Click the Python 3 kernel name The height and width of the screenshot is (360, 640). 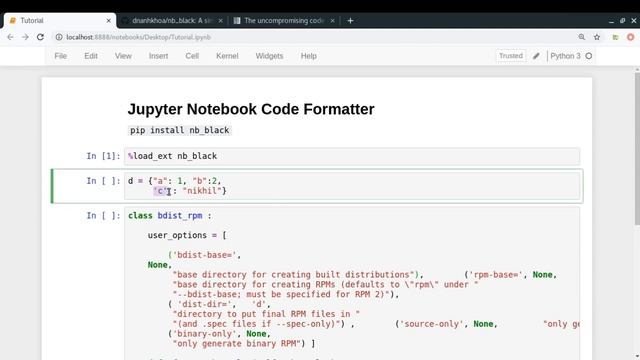tap(565, 56)
